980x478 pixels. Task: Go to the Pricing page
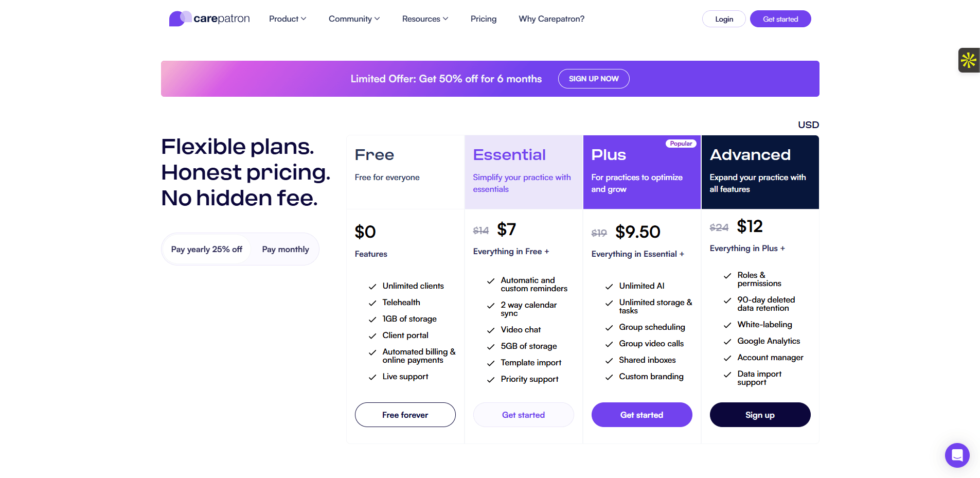(484, 19)
